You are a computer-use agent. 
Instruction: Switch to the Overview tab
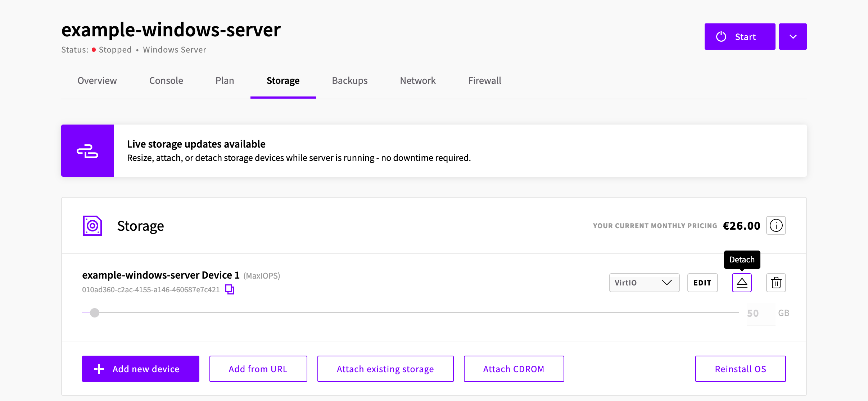click(97, 81)
